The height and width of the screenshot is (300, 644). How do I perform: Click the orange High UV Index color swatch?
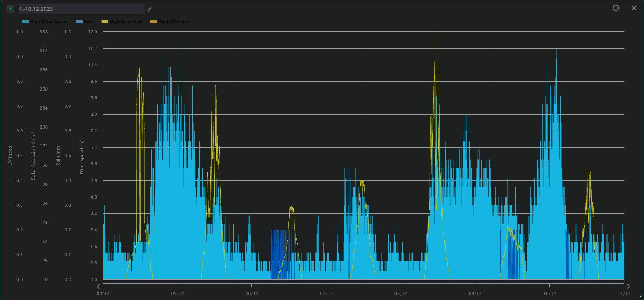pyautogui.click(x=153, y=22)
